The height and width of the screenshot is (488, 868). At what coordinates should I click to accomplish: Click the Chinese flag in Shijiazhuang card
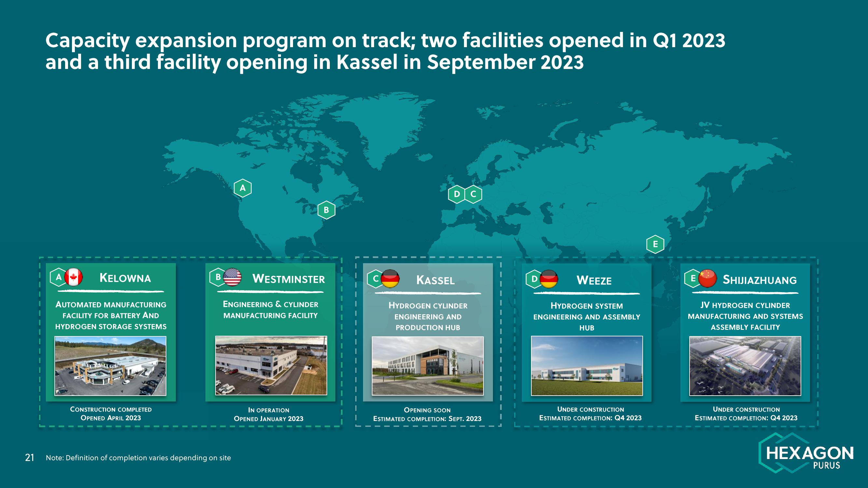coord(707,278)
